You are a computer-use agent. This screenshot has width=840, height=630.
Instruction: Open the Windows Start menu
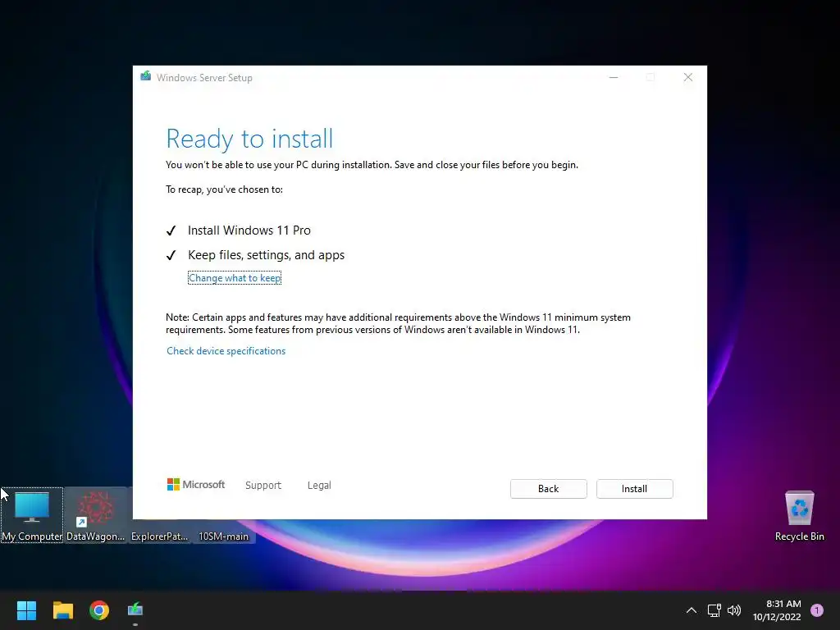tap(26, 610)
